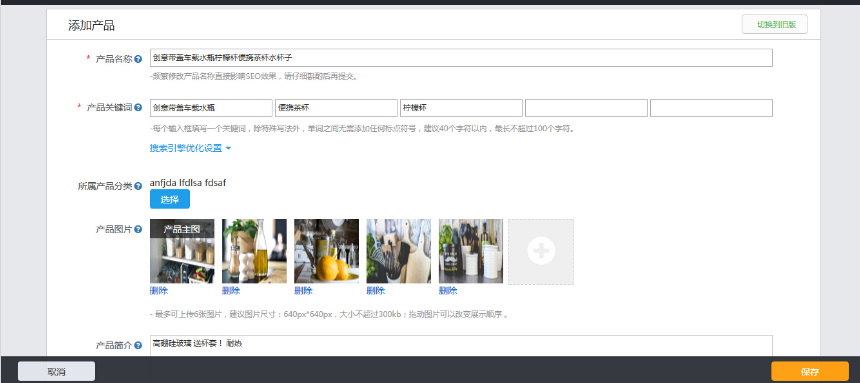Focus the 产品名称 input field
Screen dimensions: 860x383
pos(461,58)
